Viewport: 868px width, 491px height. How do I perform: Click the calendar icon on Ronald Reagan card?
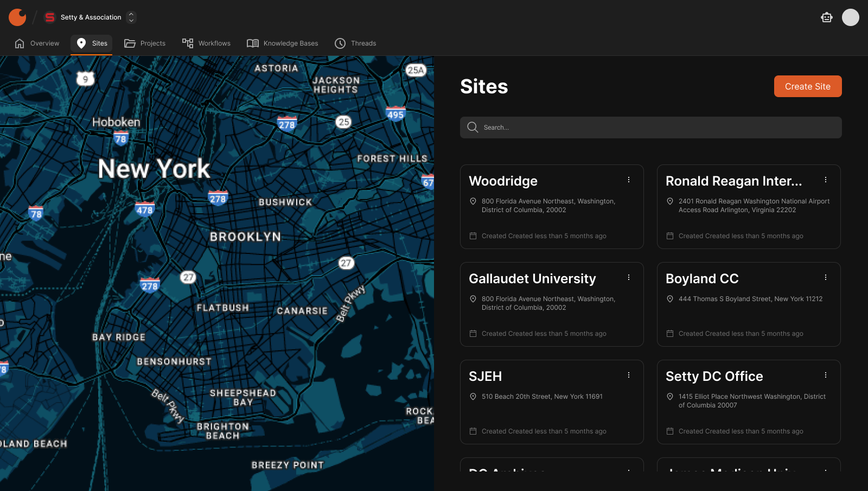coord(670,236)
